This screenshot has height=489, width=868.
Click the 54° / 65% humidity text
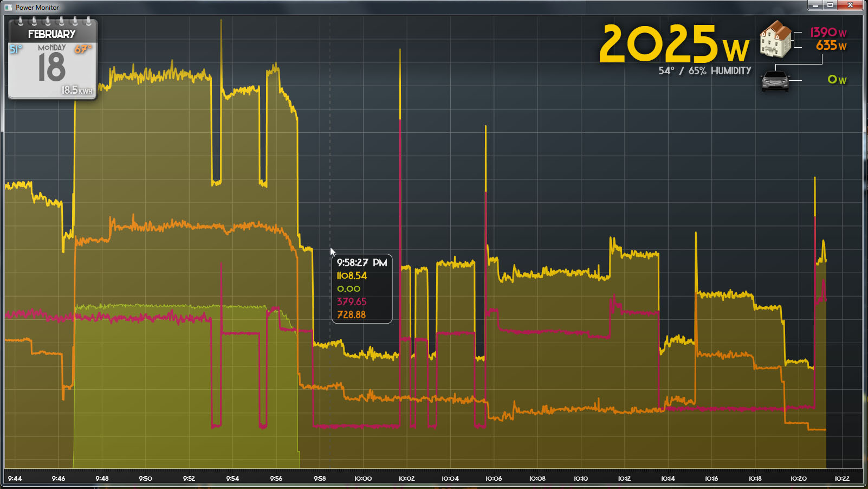pos(704,71)
